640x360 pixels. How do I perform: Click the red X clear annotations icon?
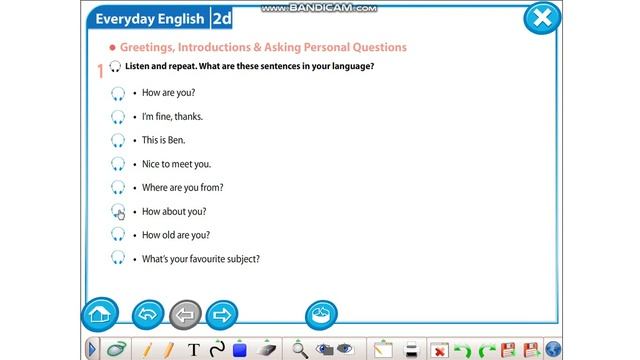pyautogui.click(x=440, y=350)
